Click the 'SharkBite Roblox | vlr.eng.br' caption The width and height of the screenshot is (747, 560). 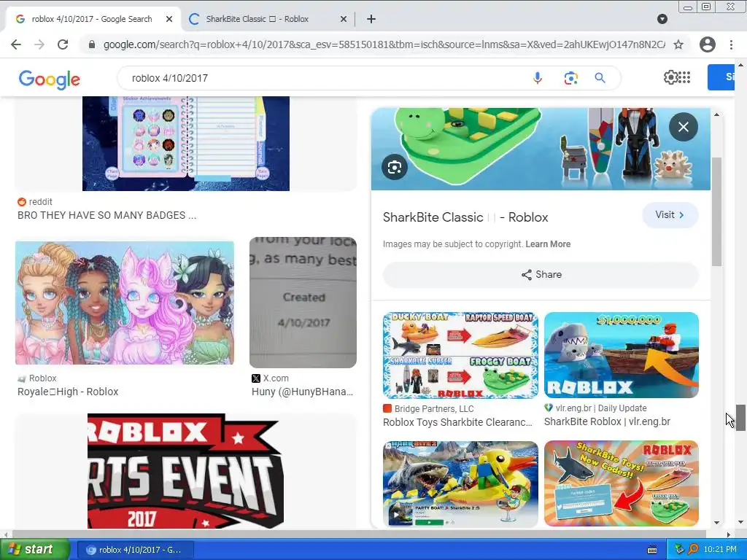click(607, 421)
